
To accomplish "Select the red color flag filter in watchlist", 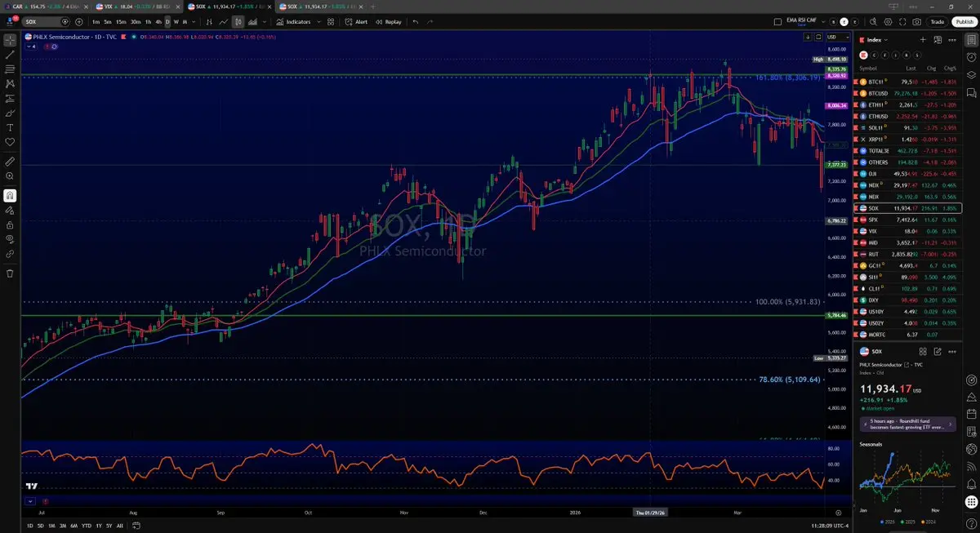I will (x=863, y=55).
